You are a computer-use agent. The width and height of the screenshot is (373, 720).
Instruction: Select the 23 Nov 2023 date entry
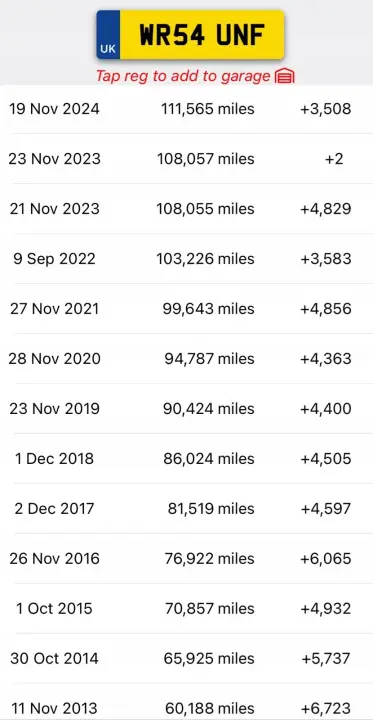(54, 159)
